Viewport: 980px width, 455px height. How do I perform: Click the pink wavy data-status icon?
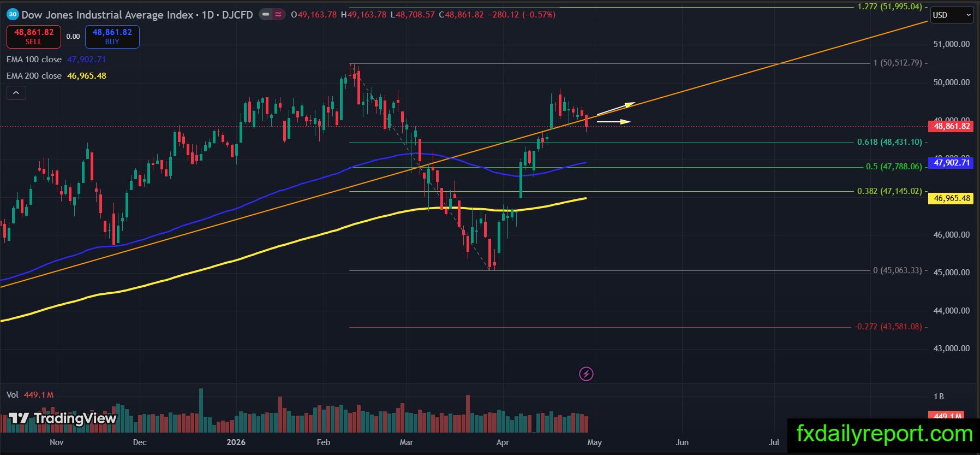(279, 15)
